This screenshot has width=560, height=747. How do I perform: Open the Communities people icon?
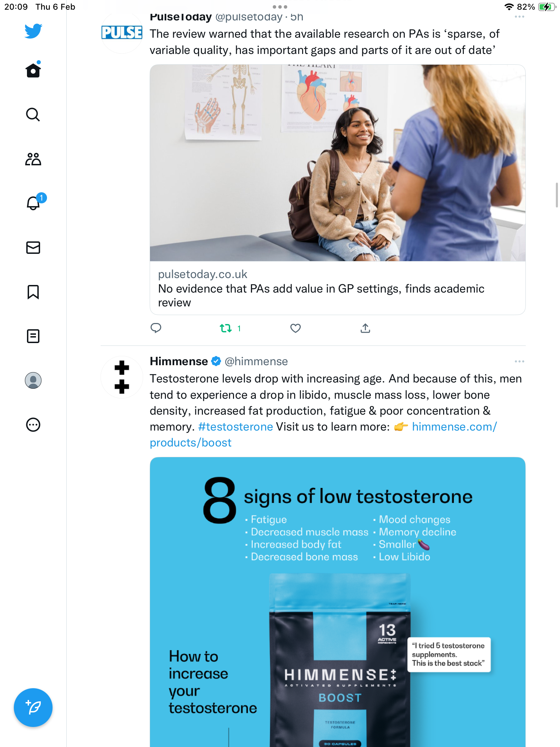tap(33, 159)
